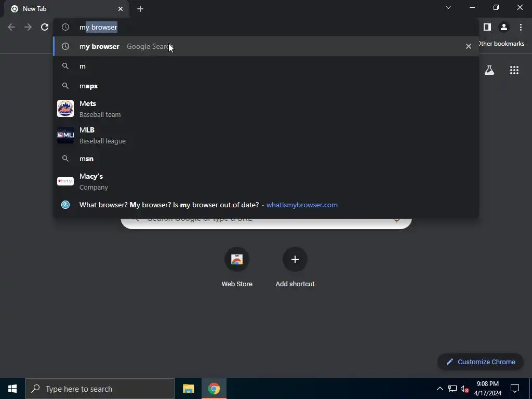Viewport: 532px width, 399px height.
Task: Select the 'my browser' Google Search suggestion
Action: point(266,46)
